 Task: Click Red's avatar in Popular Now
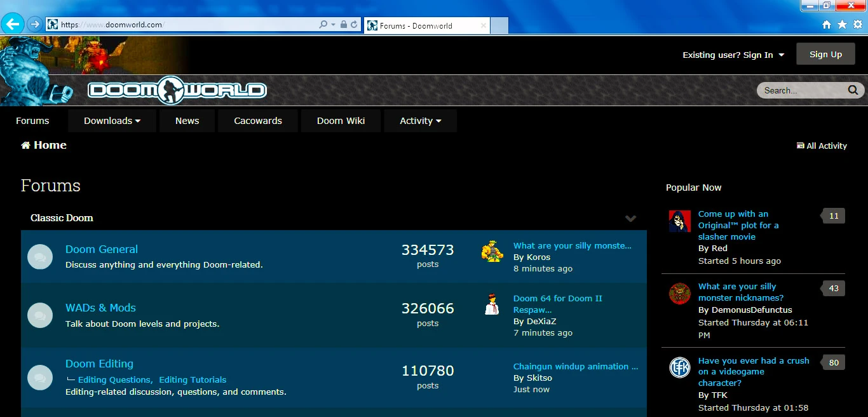680,221
